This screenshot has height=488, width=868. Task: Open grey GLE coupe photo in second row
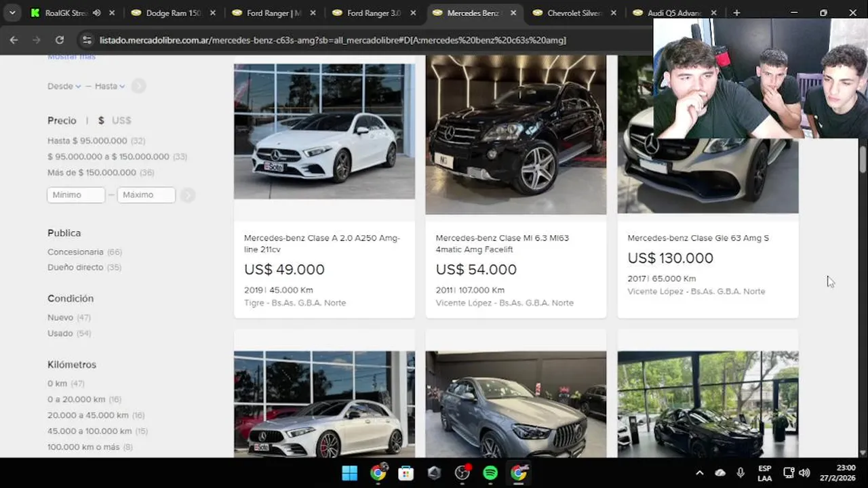[x=516, y=404]
